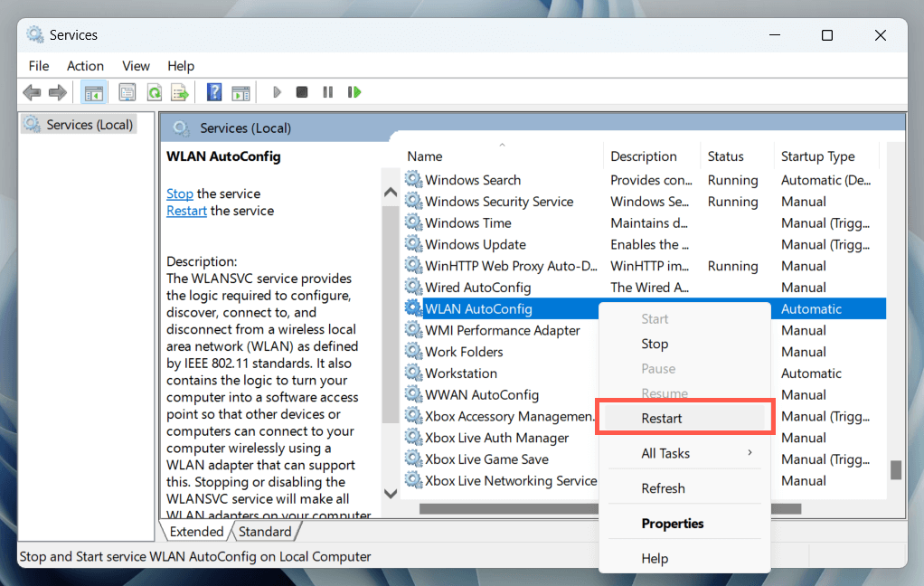The image size is (924, 586).
Task: Click the Forward arrow toolbar icon
Action: tap(58, 92)
